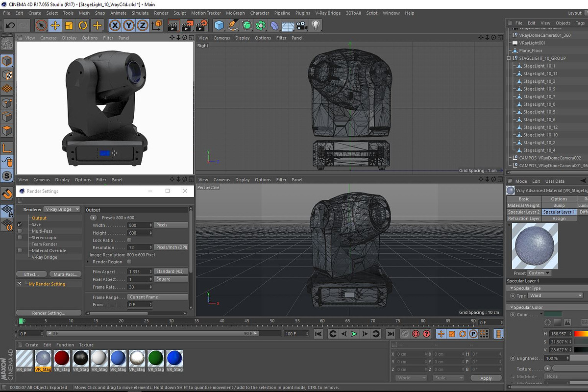Open the Pixels/Inch (DPI) dropdown
Viewport: 588px width, 392px height.
171,247
